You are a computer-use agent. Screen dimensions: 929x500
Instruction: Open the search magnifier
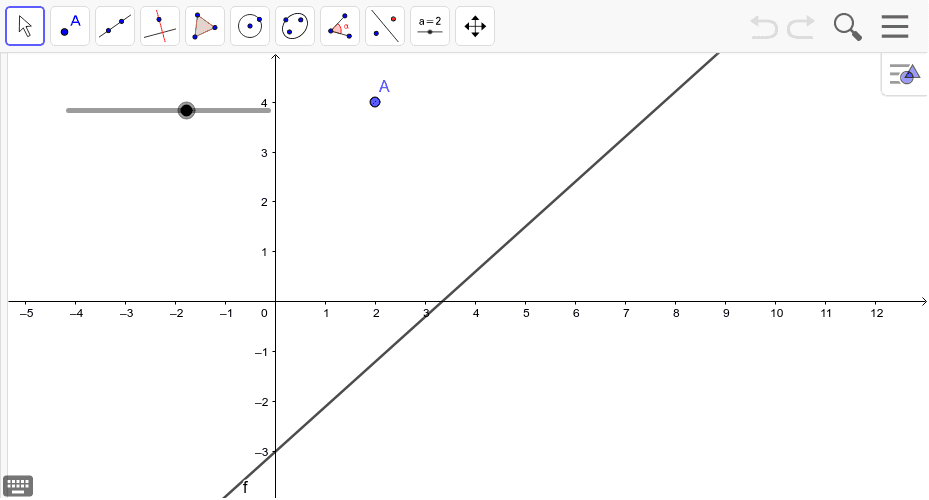847,27
